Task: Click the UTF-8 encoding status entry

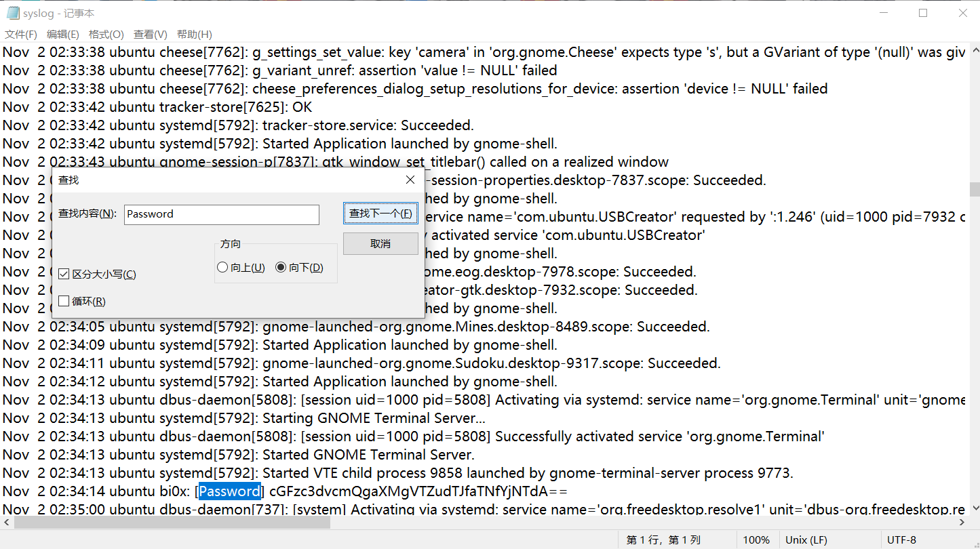Action: pyautogui.click(x=902, y=540)
